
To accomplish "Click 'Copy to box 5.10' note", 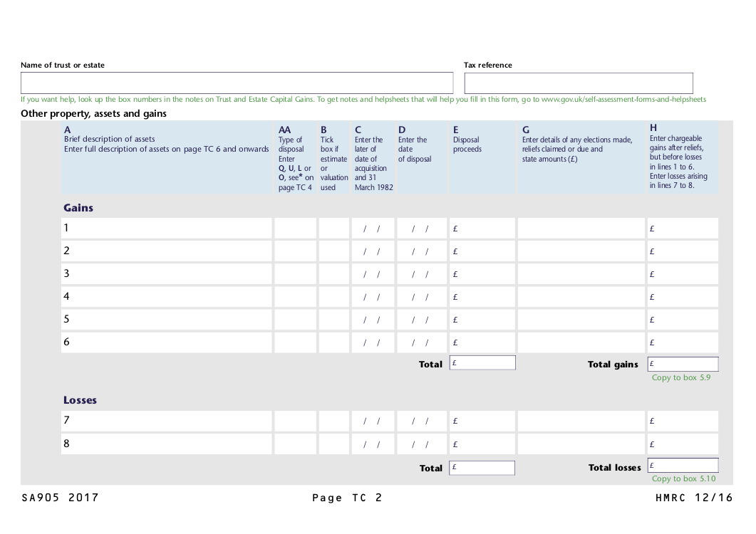I will [x=684, y=478].
